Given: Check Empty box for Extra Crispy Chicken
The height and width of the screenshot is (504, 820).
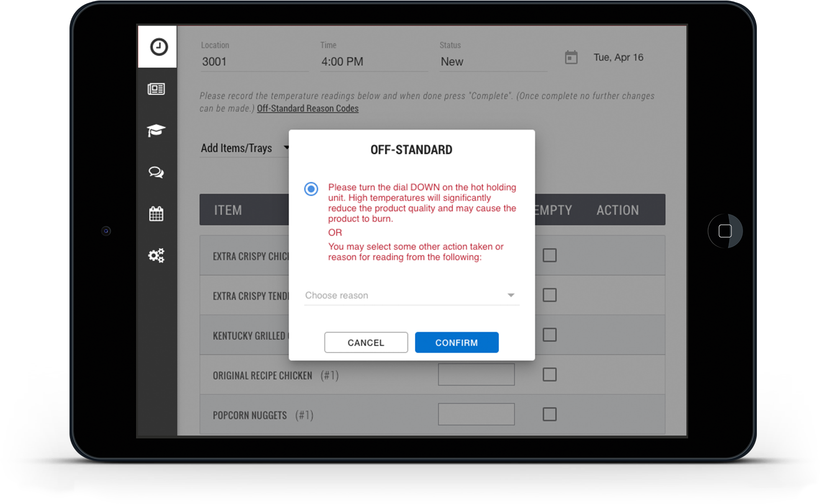Looking at the screenshot, I should pos(549,255).
